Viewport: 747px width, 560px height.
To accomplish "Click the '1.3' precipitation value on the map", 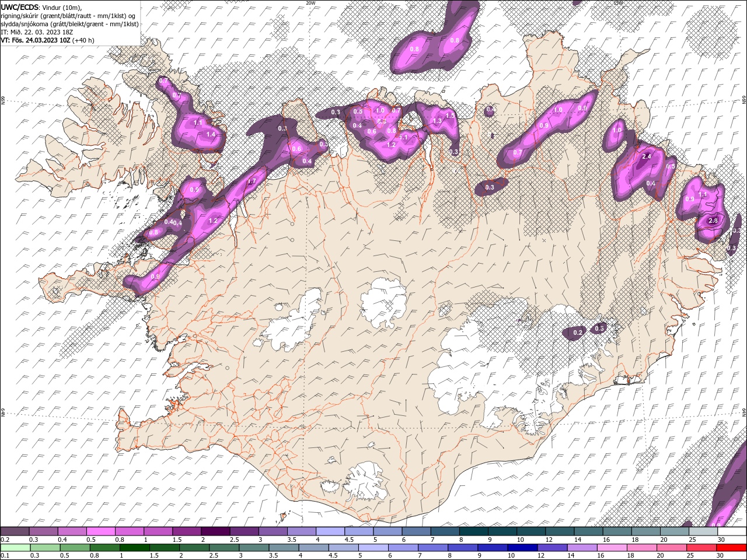I will pos(437,121).
